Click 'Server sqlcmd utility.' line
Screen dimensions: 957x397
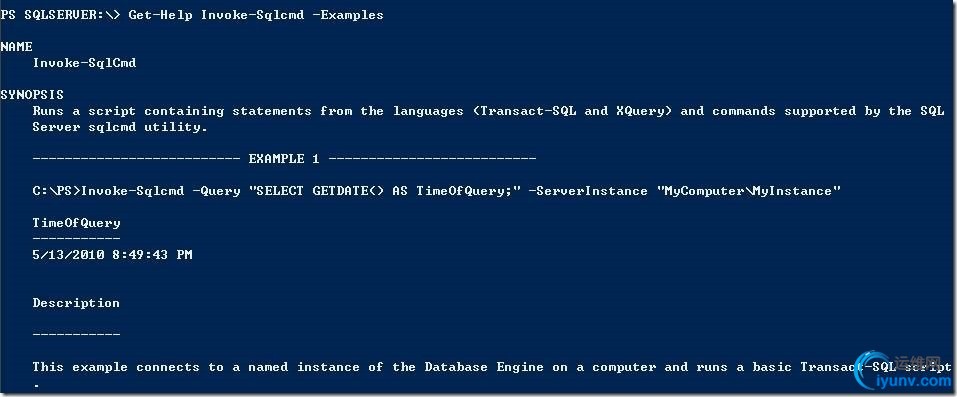point(120,127)
